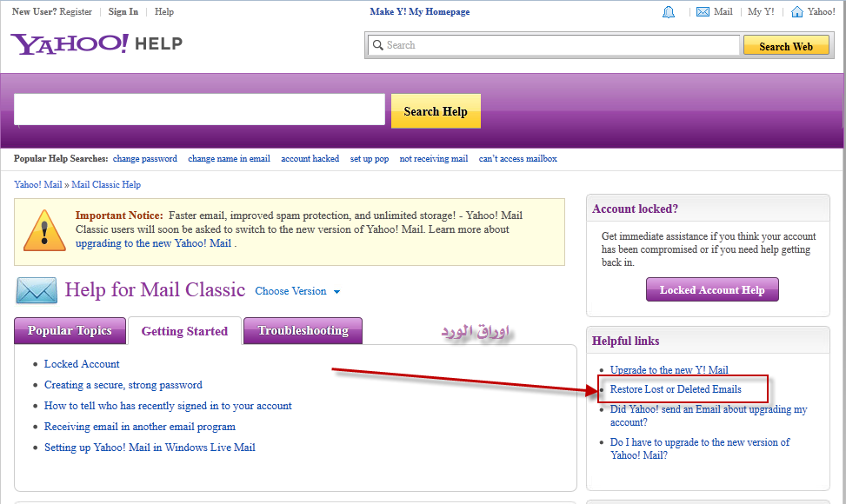
Task: Click the Mail Classic envelope icon
Action: (37, 290)
